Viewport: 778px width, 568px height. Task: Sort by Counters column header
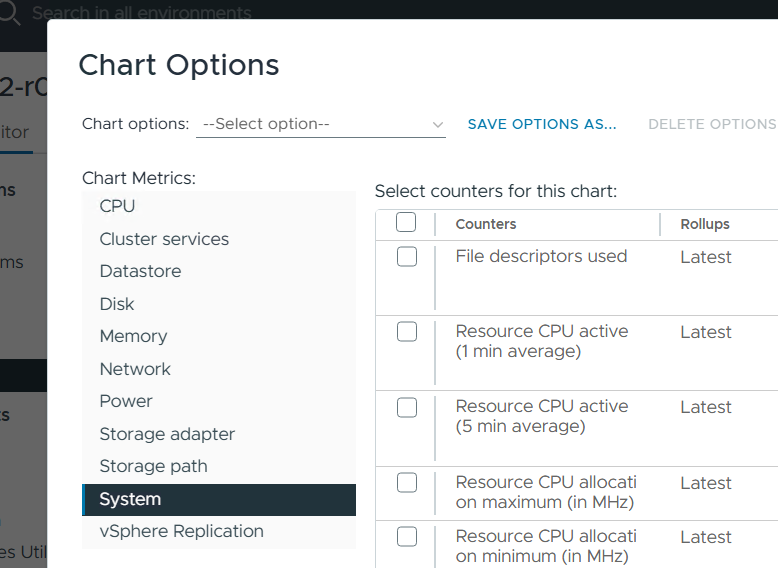coord(486,224)
